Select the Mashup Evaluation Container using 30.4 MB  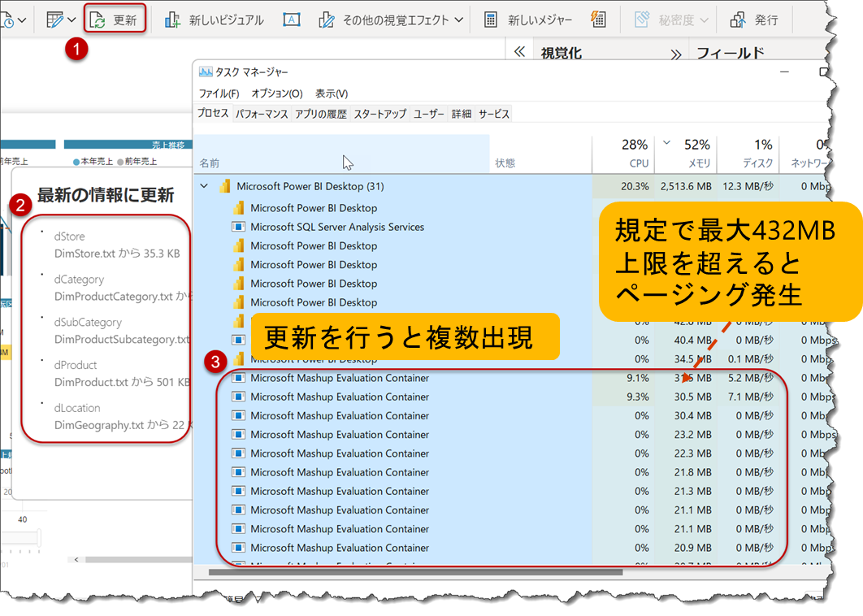(340, 415)
